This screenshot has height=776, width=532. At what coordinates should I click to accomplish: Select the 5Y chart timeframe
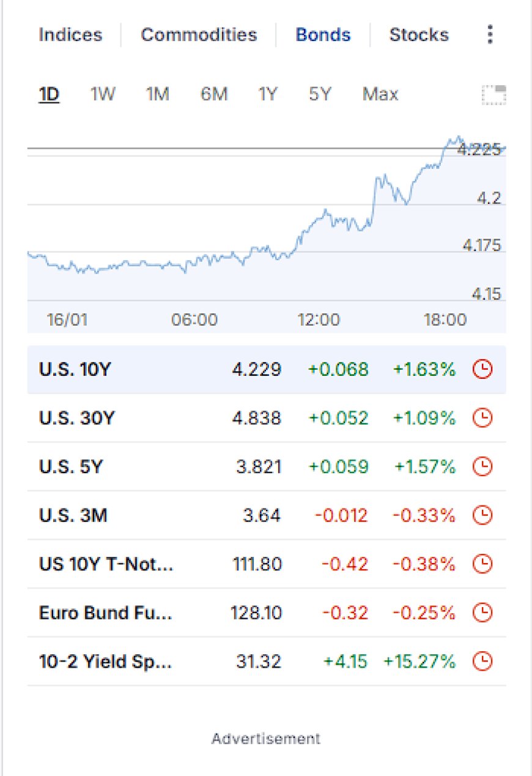319,94
